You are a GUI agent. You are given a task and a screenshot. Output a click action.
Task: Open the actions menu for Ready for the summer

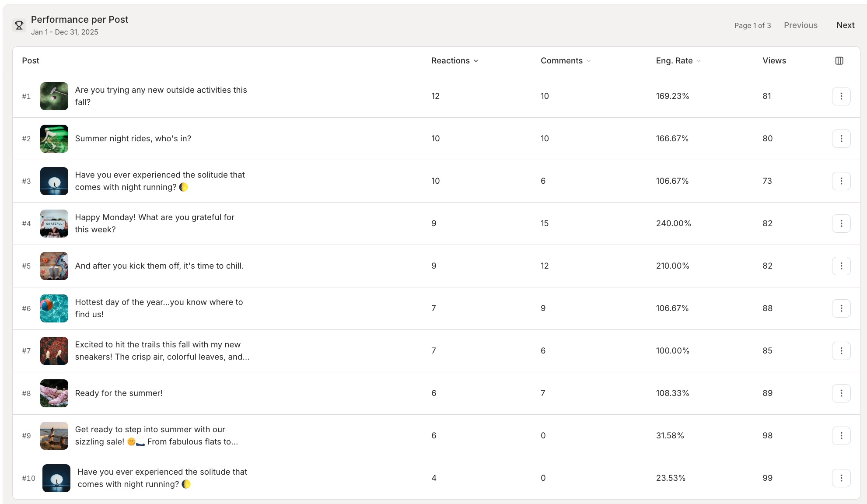[841, 393]
